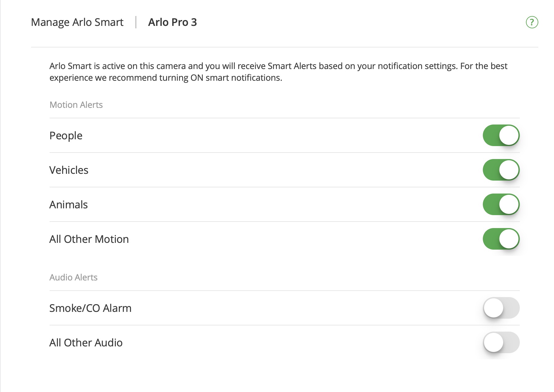The height and width of the screenshot is (392, 554).
Task: Switch off All Other Motion alerts
Action: pyautogui.click(x=501, y=239)
